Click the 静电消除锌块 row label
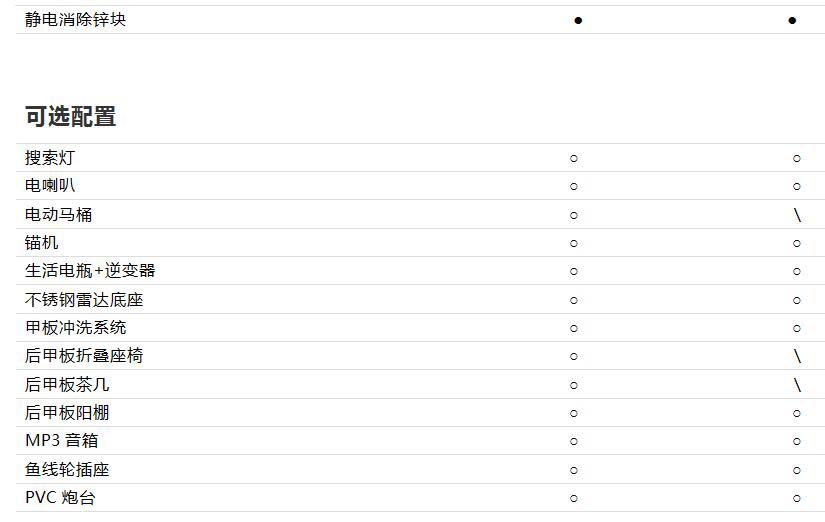The height and width of the screenshot is (522, 825). [75, 20]
